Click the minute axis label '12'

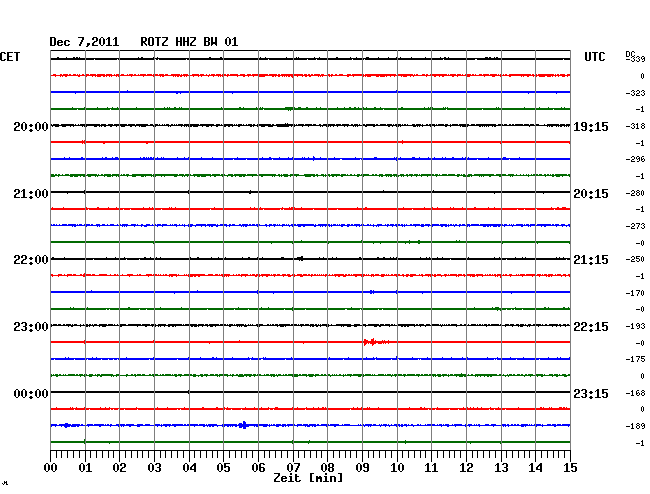tap(466, 468)
